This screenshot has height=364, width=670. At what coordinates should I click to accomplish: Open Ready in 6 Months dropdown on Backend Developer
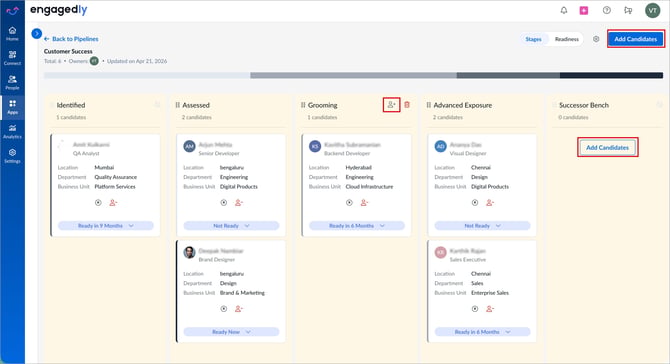click(x=357, y=226)
